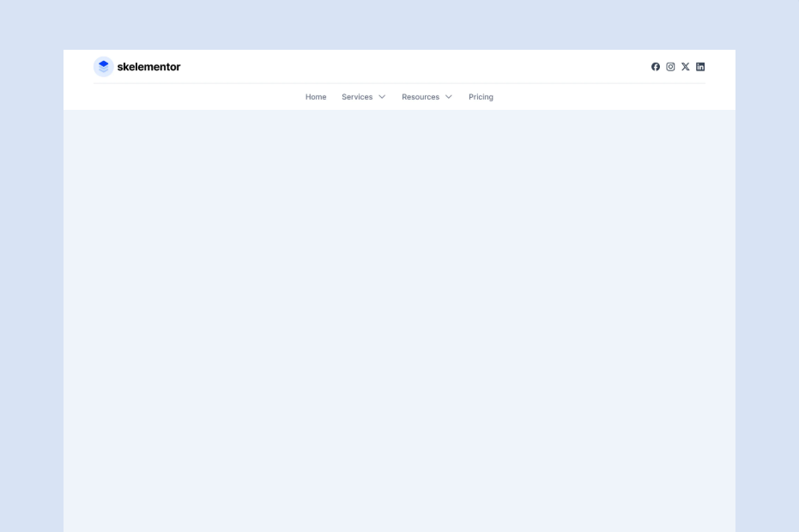The width and height of the screenshot is (799, 532).
Task: Tap the round Facebook "f" icon
Action: point(656,67)
